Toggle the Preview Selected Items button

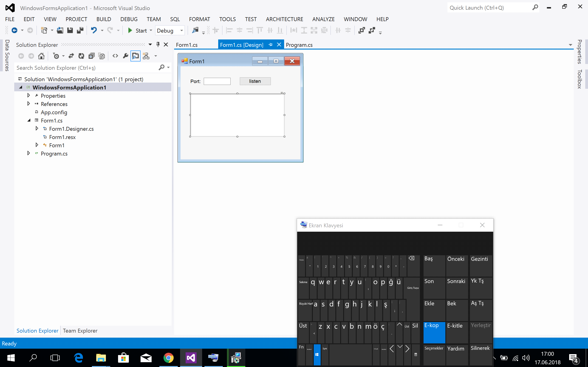pos(135,56)
